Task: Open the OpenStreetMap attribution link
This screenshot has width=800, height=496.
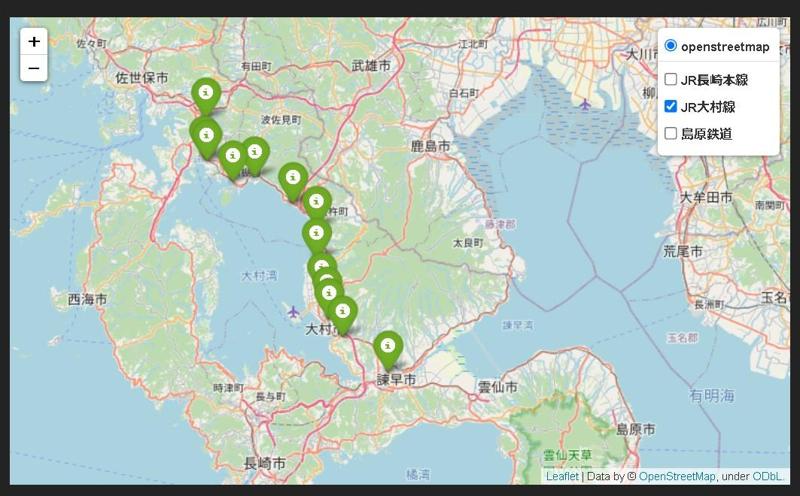Action: pyautogui.click(x=677, y=476)
